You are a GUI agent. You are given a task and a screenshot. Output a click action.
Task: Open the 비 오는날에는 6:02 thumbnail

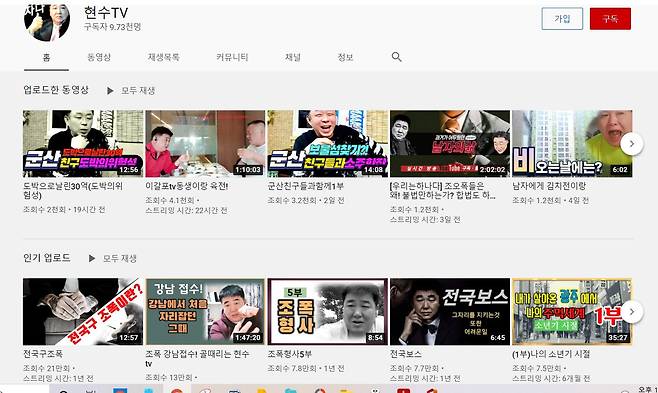pos(572,143)
